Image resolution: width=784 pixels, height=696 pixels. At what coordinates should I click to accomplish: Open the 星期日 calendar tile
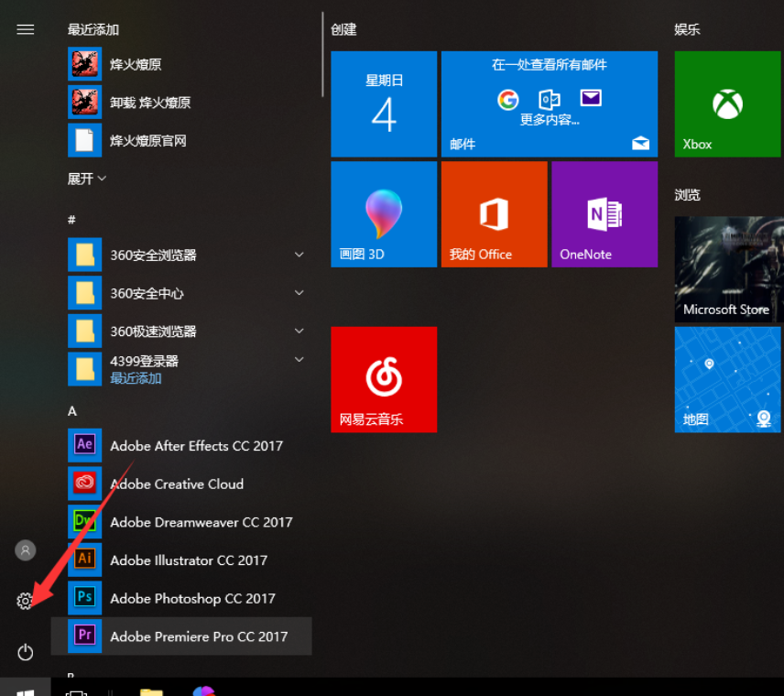click(383, 103)
